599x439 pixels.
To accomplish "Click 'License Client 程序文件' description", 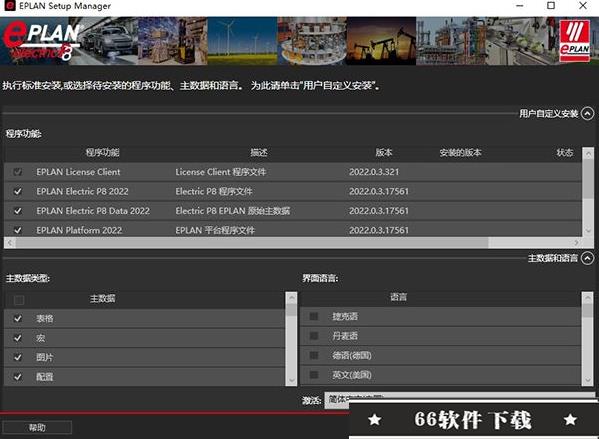I will pos(220,172).
